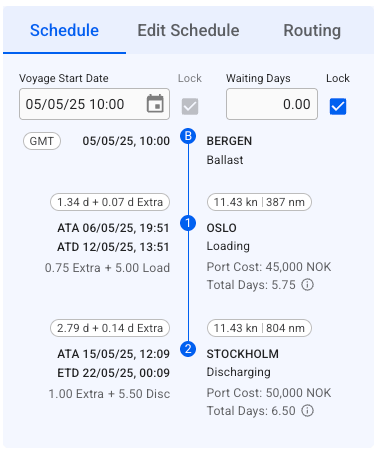Toggle the Waiting Days lock checkbox

tap(338, 107)
